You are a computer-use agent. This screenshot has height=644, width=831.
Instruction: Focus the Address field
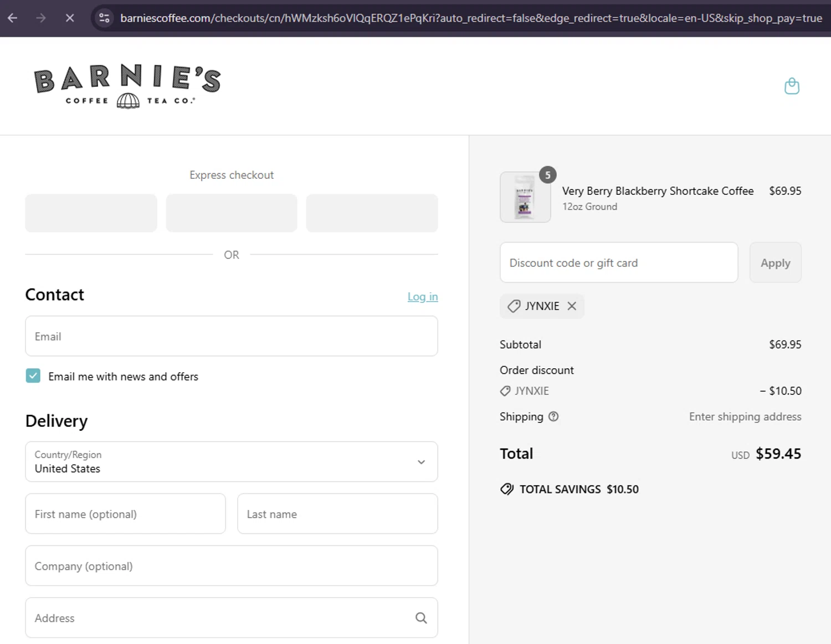(232, 618)
